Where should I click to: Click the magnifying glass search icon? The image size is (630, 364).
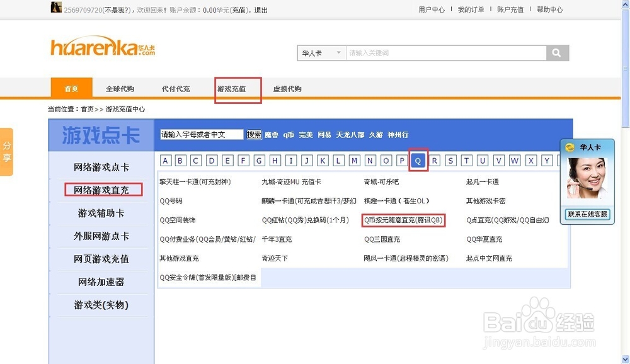[x=557, y=53]
